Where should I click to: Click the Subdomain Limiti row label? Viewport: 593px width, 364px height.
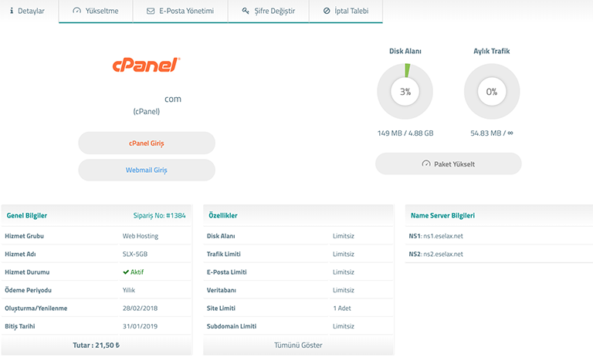point(232,326)
